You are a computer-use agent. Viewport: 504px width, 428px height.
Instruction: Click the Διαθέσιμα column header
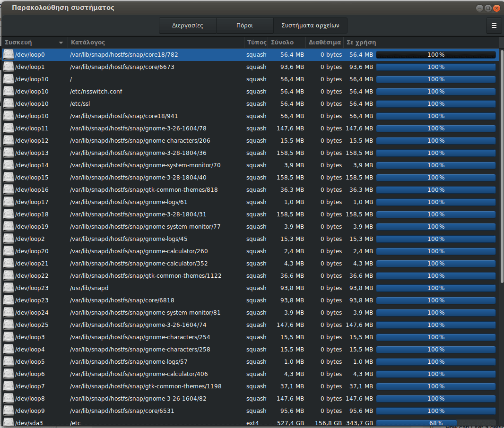[x=324, y=43]
